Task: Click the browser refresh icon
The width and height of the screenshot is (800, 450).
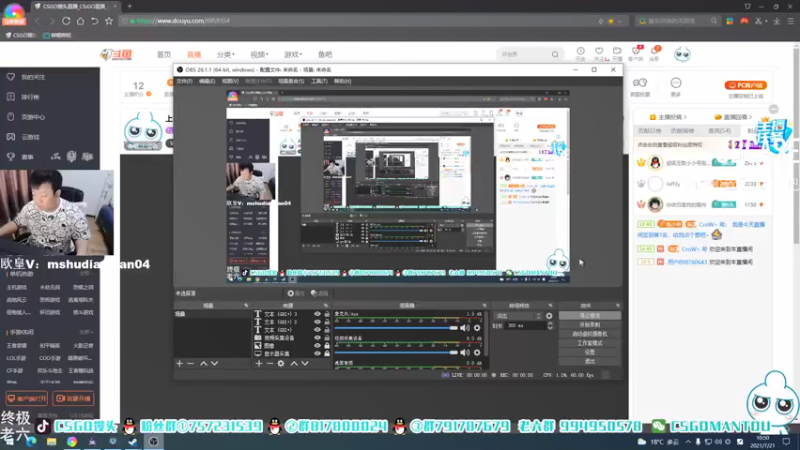Action: point(66,21)
